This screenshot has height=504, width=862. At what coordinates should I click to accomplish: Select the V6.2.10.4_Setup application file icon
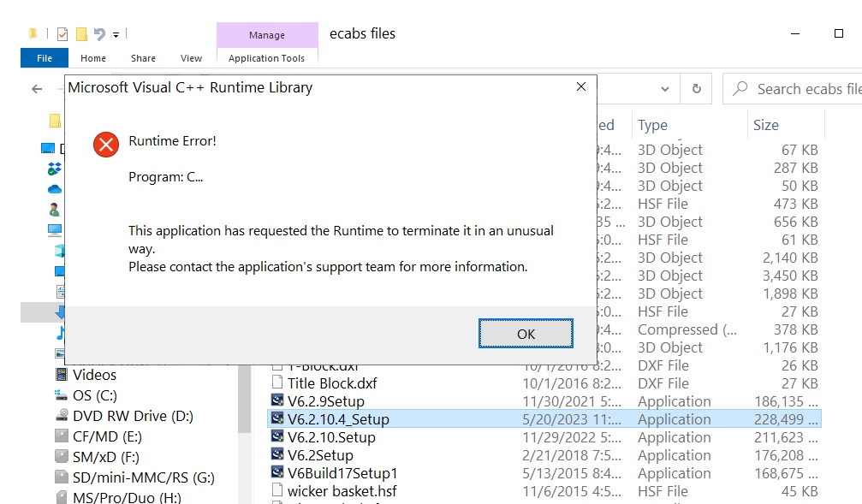[x=277, y=418]
